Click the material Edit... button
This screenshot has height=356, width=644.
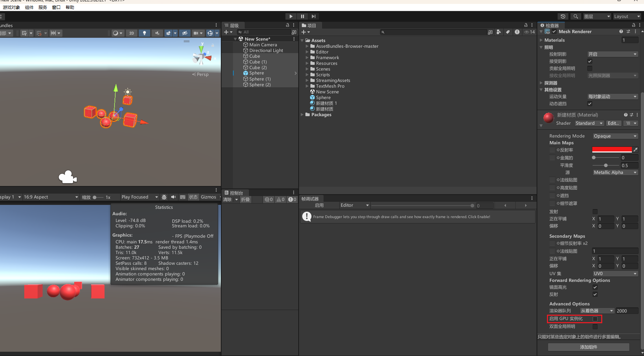[613, 123]
